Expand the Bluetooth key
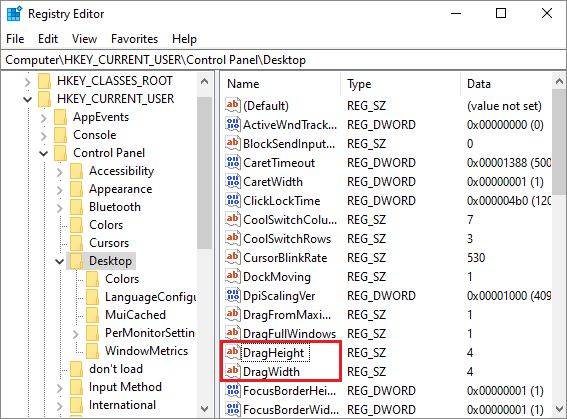Viewport: 567px width, 419px height. [60, 208]
